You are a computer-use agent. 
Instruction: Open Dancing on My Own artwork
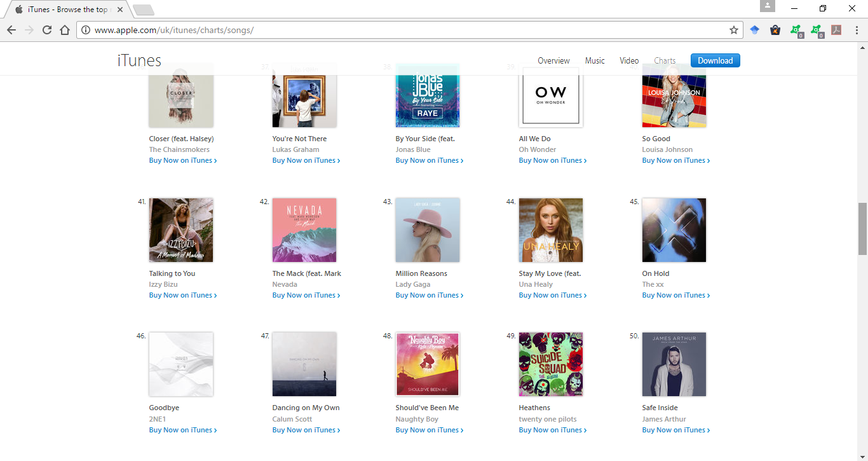304,364
